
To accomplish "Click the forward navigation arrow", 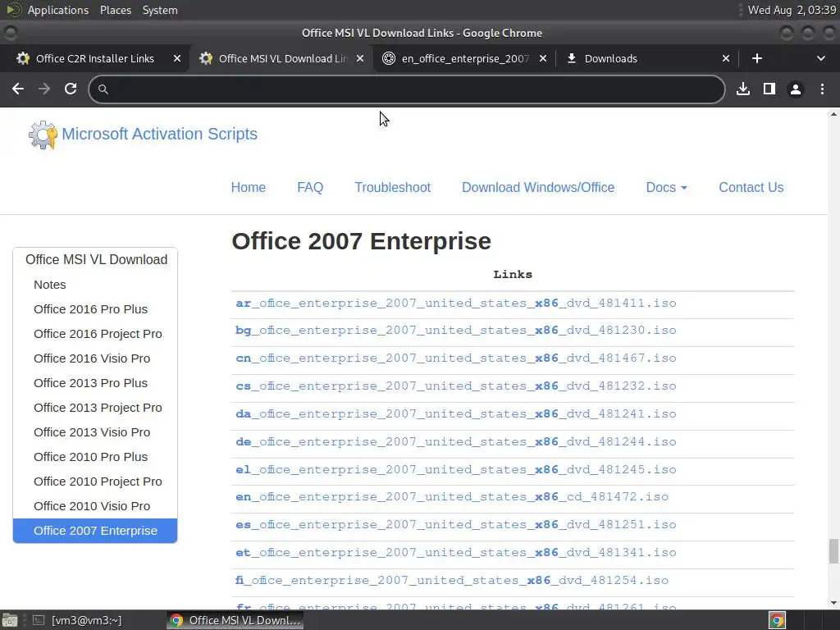I will point(44,89).
